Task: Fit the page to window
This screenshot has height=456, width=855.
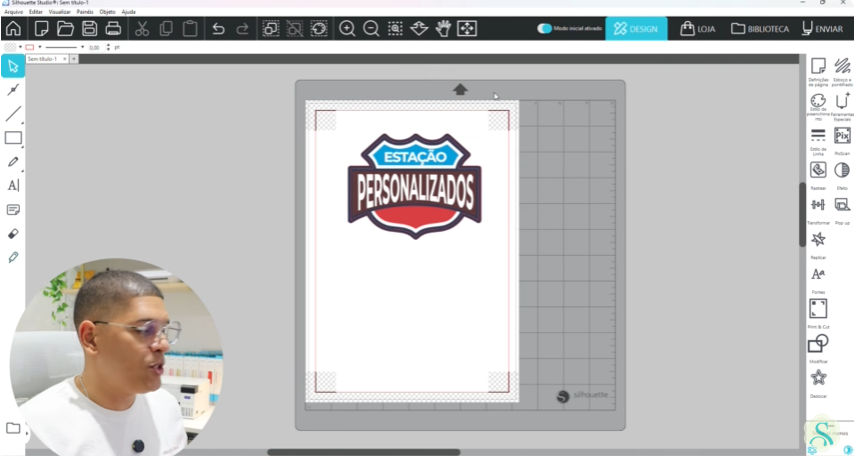Action: point(467,28)
